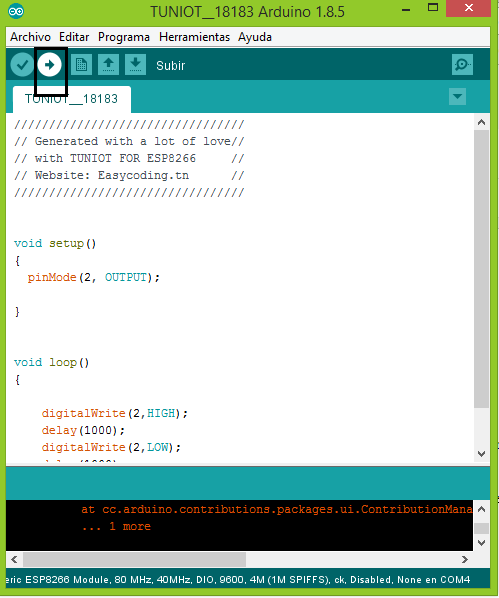Open the tab options dropdown arrow
Image resolution: width=499 pixels, height=598 pixels.
pos(457,96)
